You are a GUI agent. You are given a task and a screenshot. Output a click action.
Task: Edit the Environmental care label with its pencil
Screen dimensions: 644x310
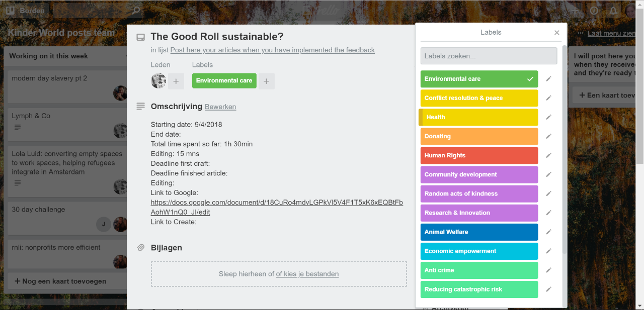(x=548, y=79)
